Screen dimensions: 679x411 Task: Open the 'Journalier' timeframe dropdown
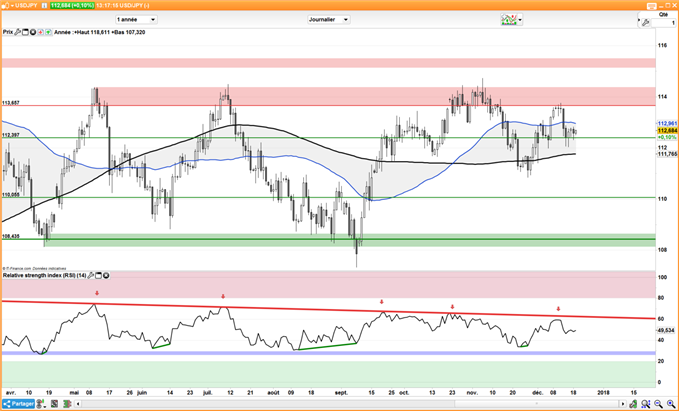pyautogui.click(x=329, y=19)
